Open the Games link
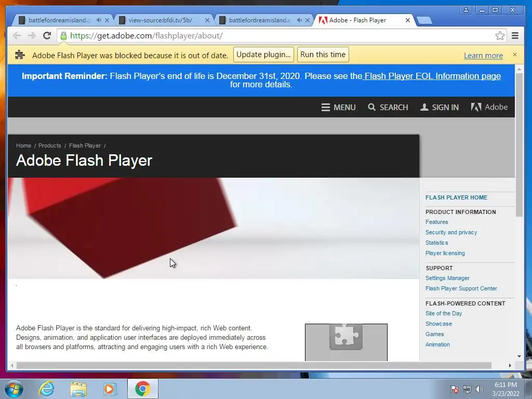532x399 pixels. [435, 334]
